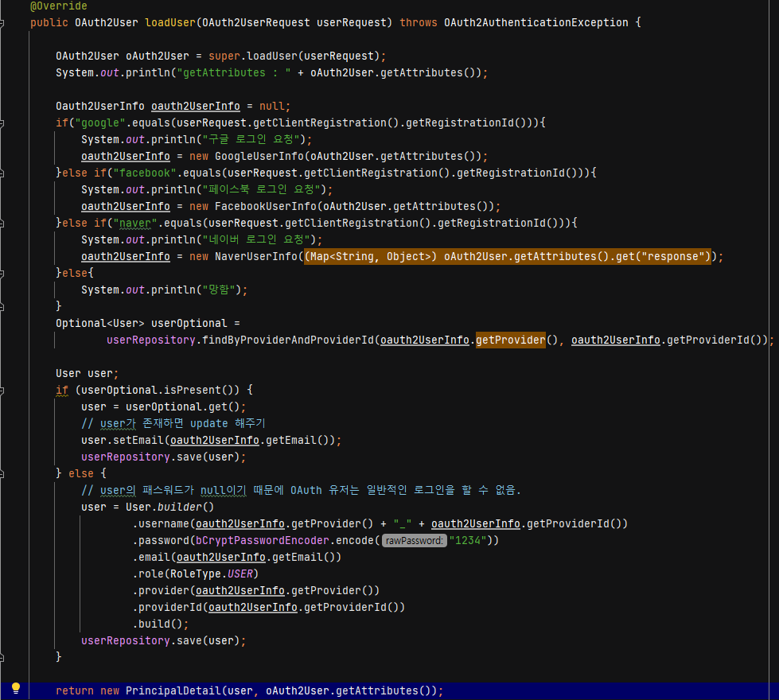Viewport: 779px width, 700px height.
Task: Click the GoogleUserInfo constructor call
Action: coord(259,156)
